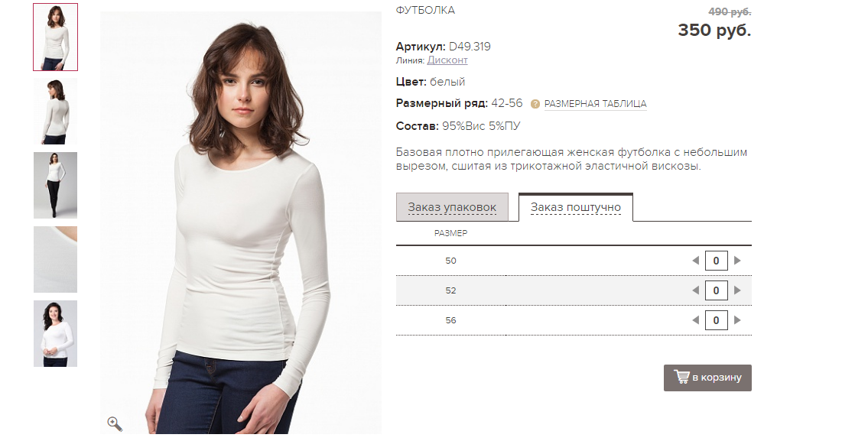868x441 pixels.
Task: Switch to the Заказ упаковок tab
Action: click(x=452, y=207)
